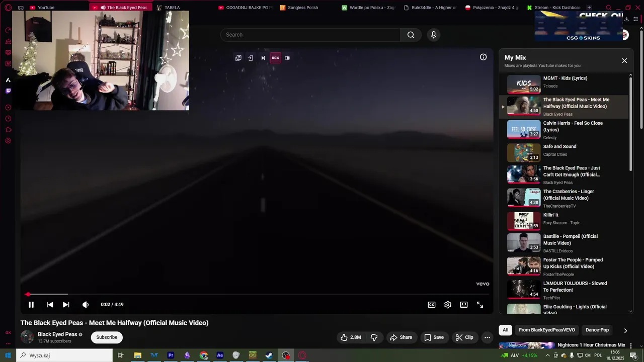This screenshot has width=644, height=362.
Task: Save video to a playlist
Action: click(x=434, y=337)
